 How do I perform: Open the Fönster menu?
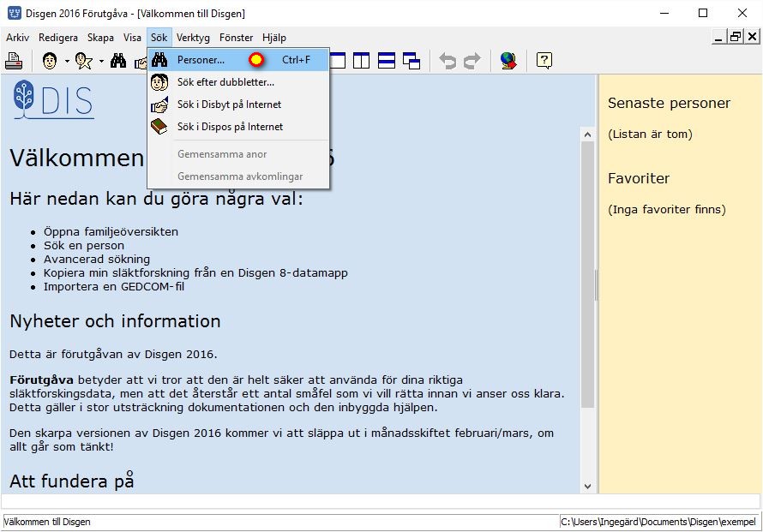coord(236,38)
